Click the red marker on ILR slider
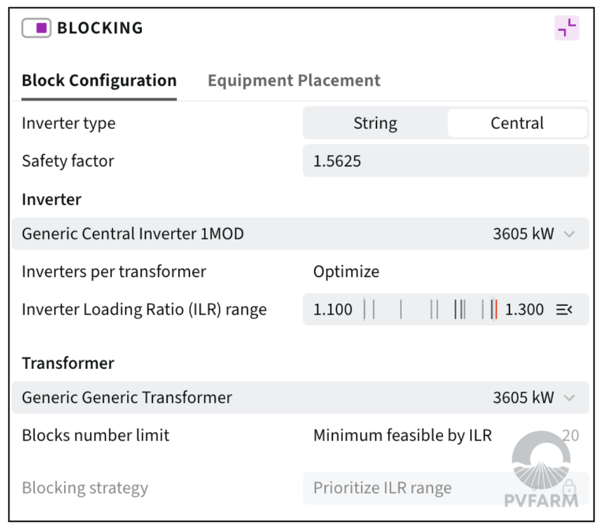This screenshot has width=600, height=527. (x=495, y=309)
